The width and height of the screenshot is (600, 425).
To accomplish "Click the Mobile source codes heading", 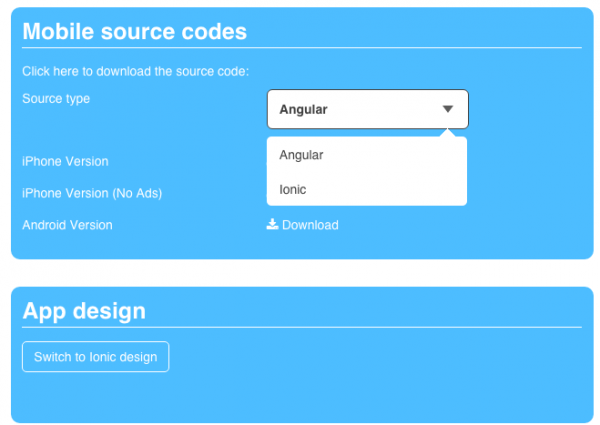I will tap(134, 31).
